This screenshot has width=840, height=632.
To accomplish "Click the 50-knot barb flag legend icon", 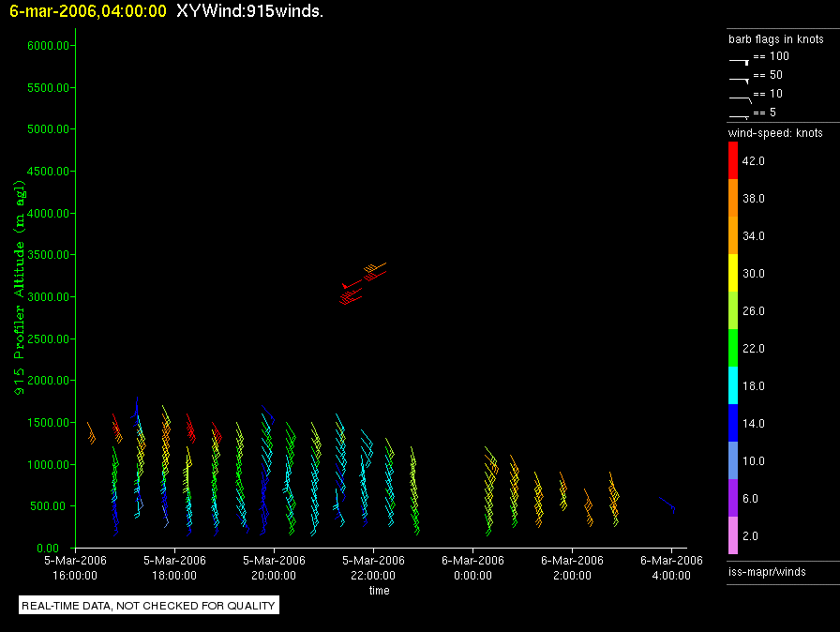I will 740,79.
